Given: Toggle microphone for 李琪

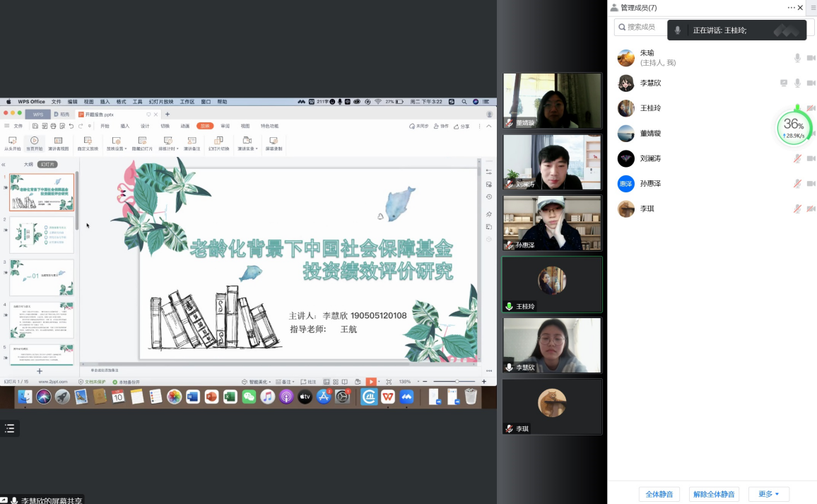Looking at the screenshot, I should click(x=797, y=209).
